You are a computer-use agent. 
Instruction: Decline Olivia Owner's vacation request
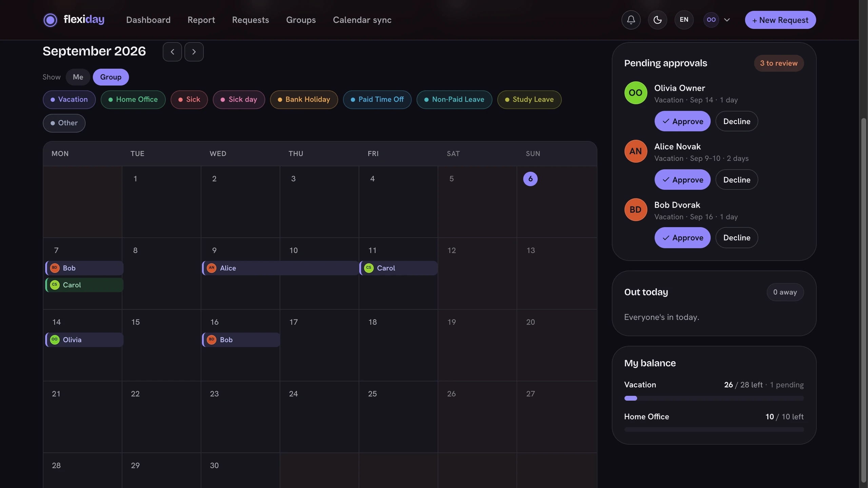pos(736,121)
